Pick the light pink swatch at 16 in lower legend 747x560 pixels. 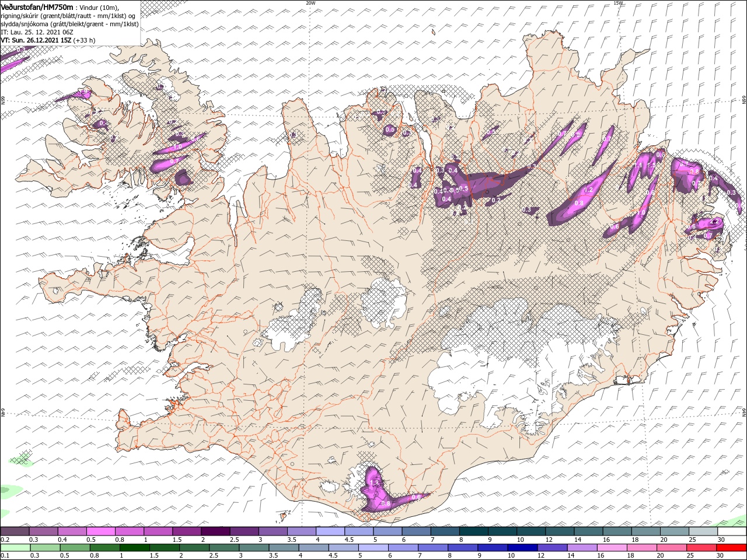(612, 548)
